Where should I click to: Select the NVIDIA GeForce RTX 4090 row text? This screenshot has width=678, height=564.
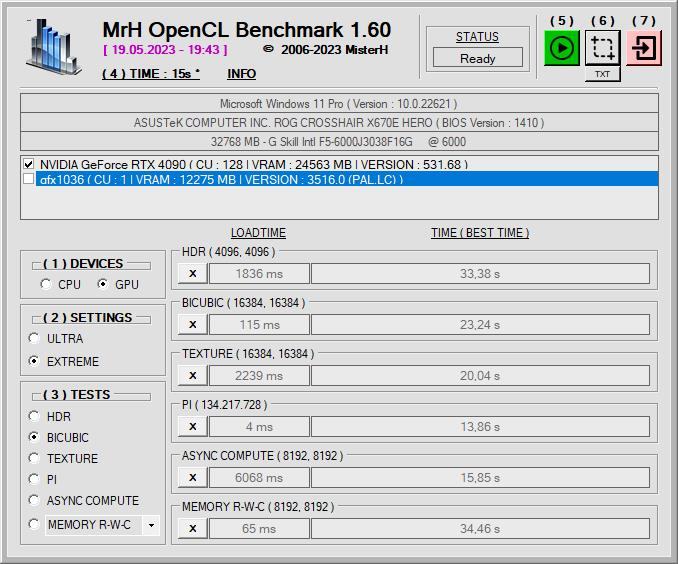click(254, 164)
